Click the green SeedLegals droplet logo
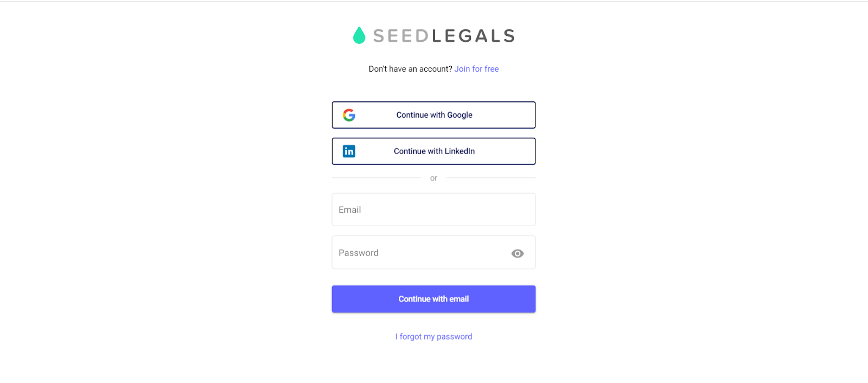 [359, 36]
